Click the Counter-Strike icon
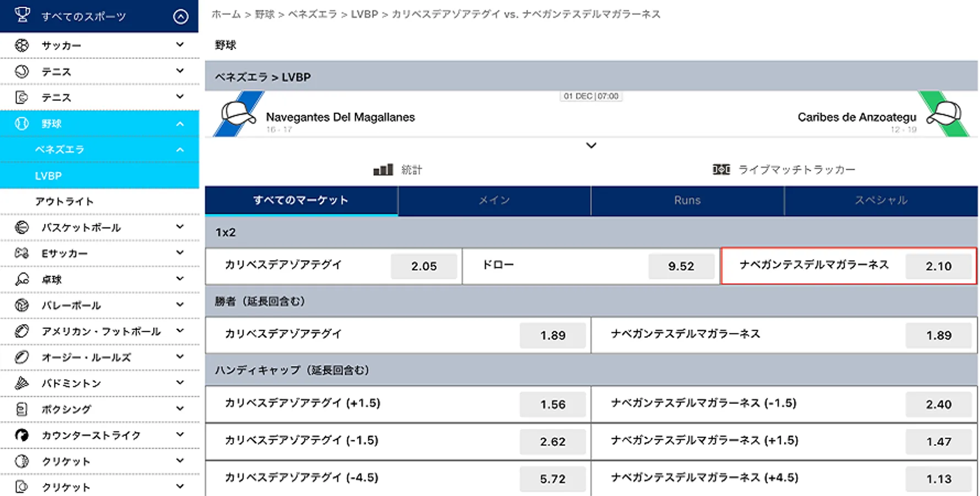This screenshot has height=496, width=980. (22, 435)
